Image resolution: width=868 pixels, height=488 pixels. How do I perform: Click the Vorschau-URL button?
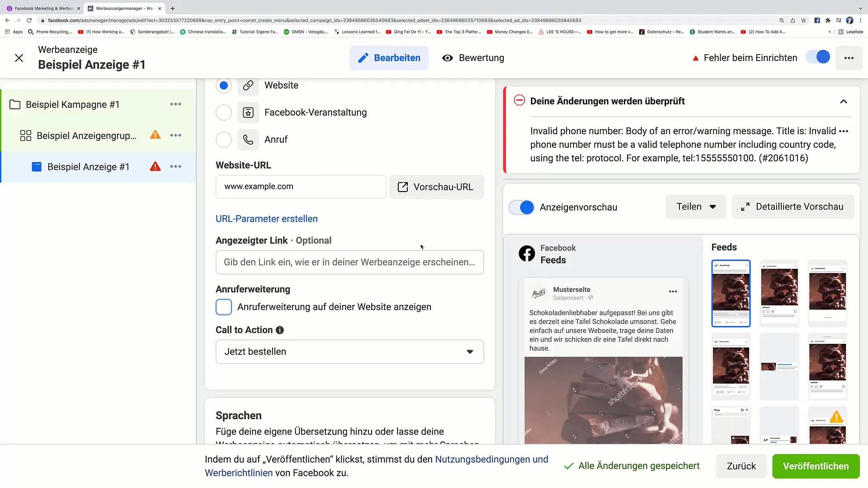(436, 187)
